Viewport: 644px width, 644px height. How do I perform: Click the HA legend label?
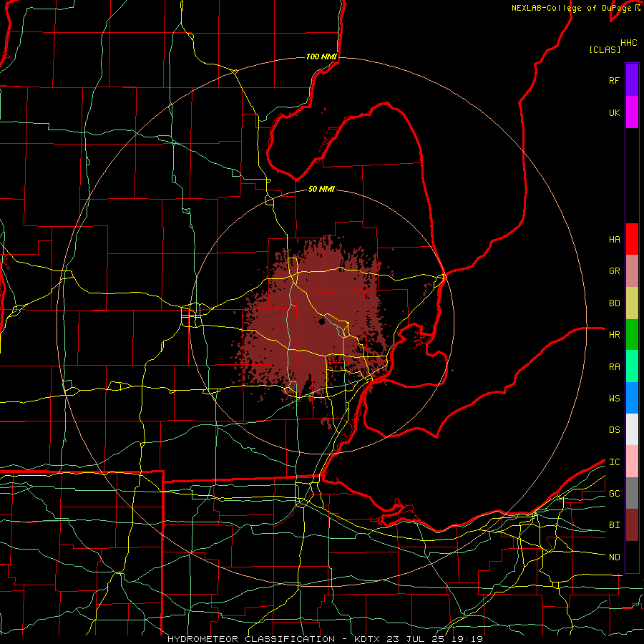pos(614,240)
